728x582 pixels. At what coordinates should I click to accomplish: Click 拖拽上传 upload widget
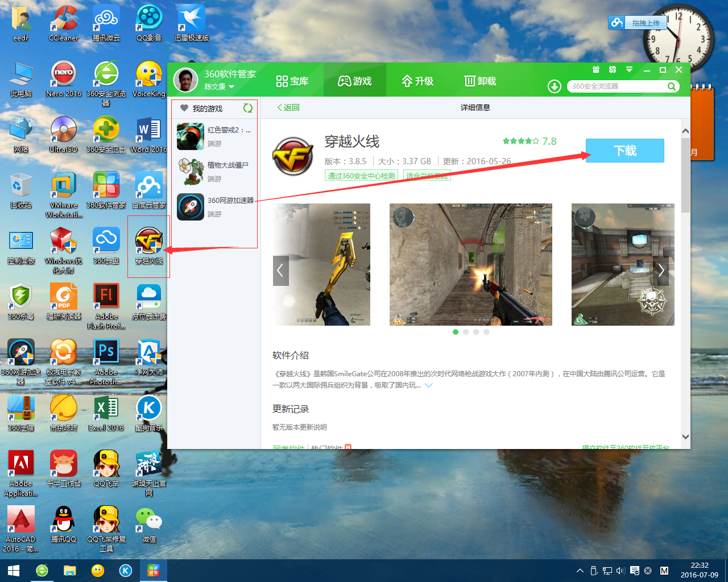pyautogui.click(x=638, y=23)
